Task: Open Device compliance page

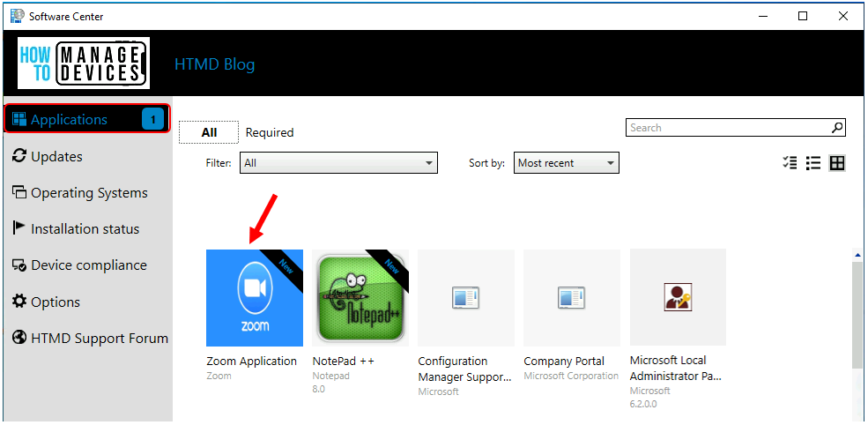Action: tap(89, 265)
